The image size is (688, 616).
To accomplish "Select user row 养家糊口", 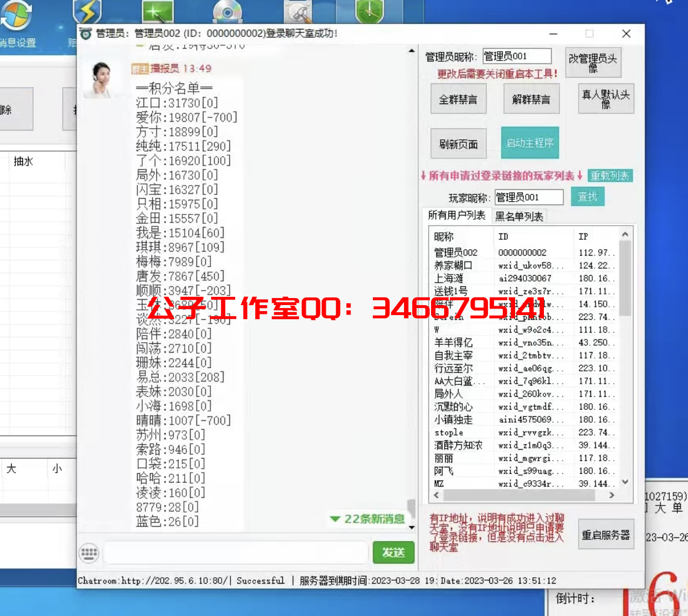I will coord(523,266).
